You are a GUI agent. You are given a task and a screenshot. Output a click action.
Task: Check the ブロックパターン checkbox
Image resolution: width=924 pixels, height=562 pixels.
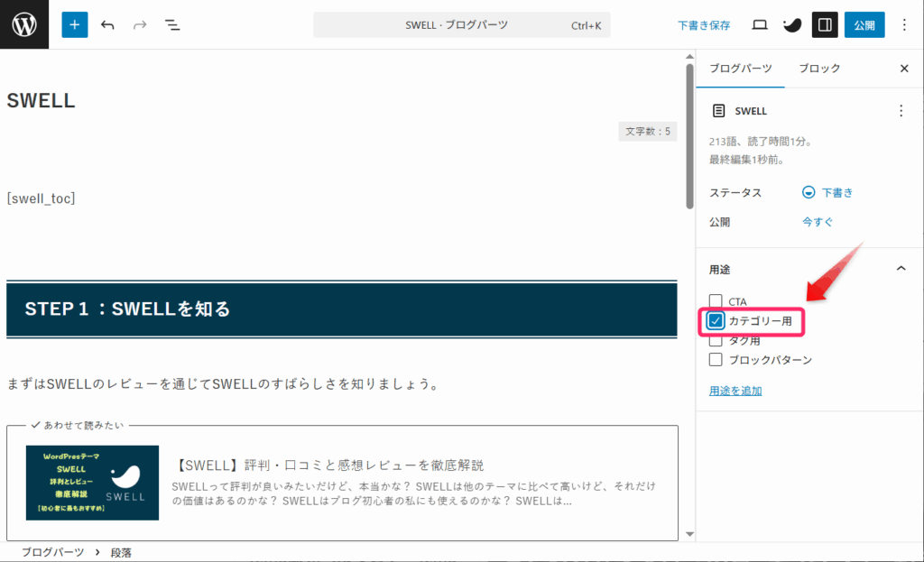716,359
